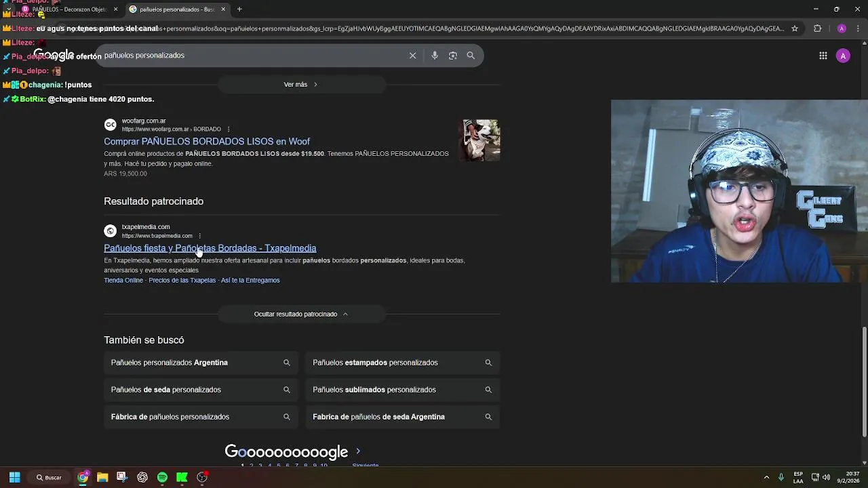
Task: Open the Chrome three-dot menu
Action: point(859,28)
